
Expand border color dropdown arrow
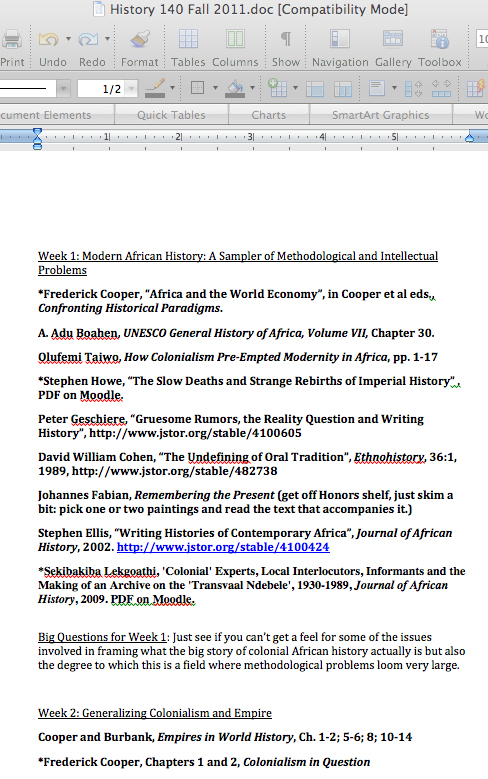pos(172,88)
